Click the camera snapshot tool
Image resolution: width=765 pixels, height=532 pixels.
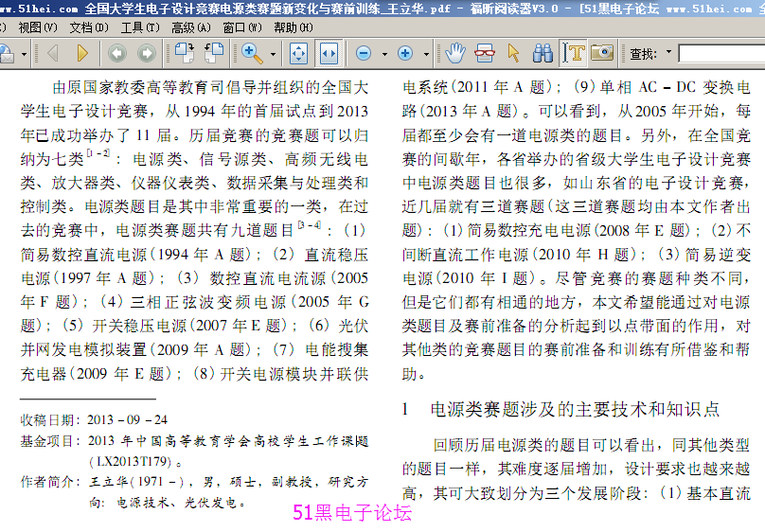(x=602, y=52)
